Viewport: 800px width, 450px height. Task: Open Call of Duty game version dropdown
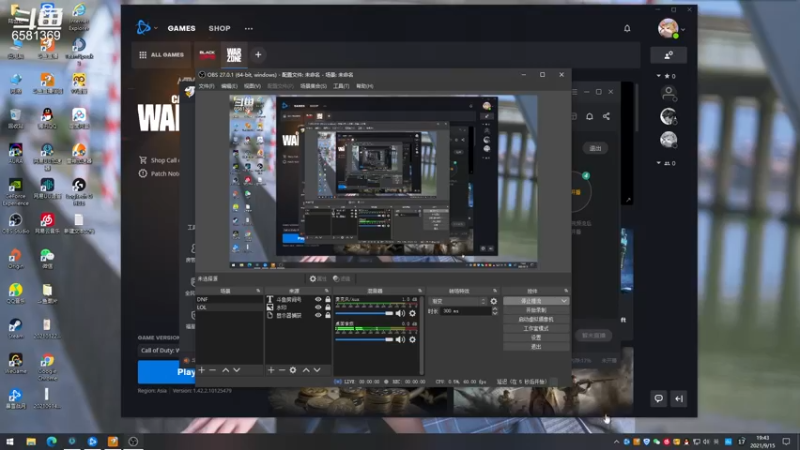[159, 351]
